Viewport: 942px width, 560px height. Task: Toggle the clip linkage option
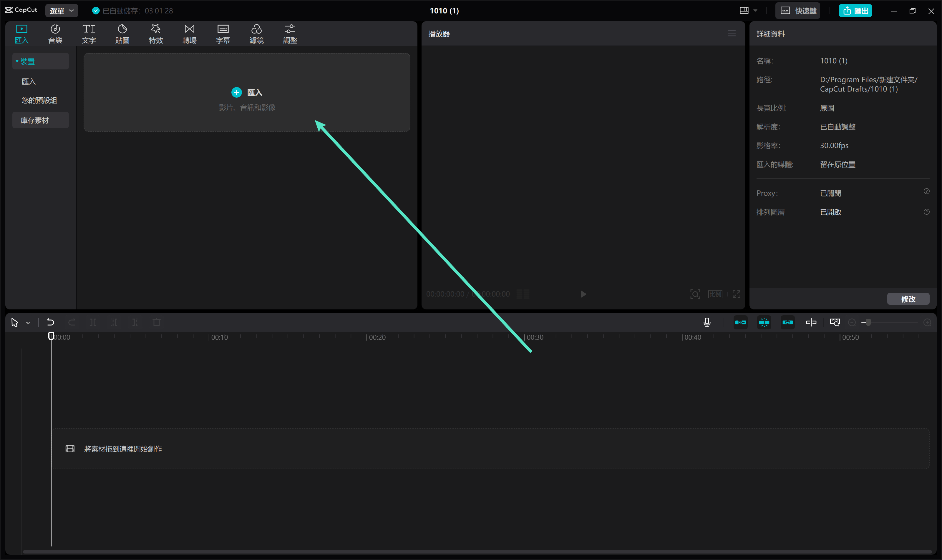coord(787,322)
